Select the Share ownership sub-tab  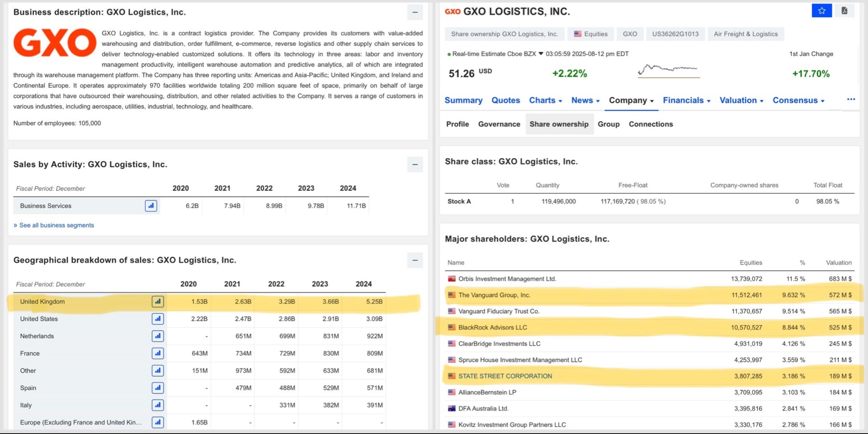click(559, 124)
